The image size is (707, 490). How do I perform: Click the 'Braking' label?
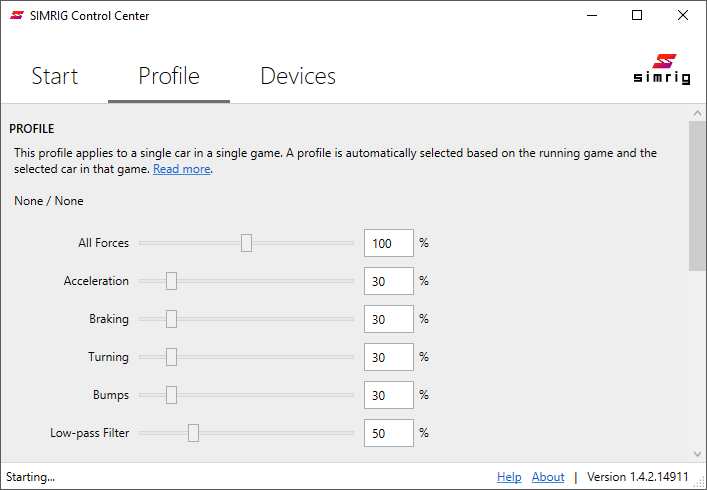(109, 319)
